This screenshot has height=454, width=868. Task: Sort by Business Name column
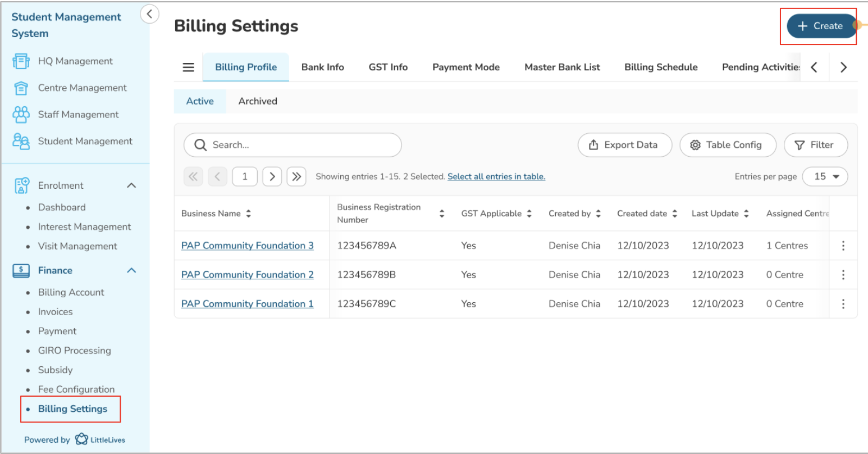point(249,214)
